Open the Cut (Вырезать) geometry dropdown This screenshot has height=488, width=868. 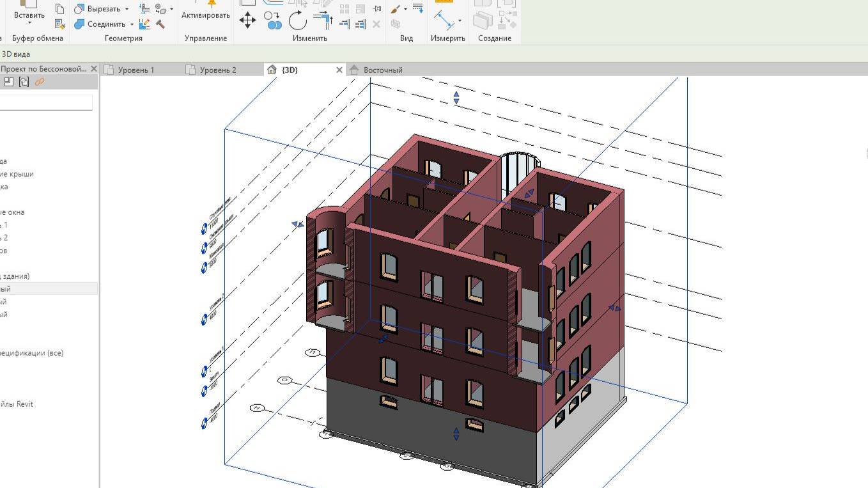click(127, 9)
